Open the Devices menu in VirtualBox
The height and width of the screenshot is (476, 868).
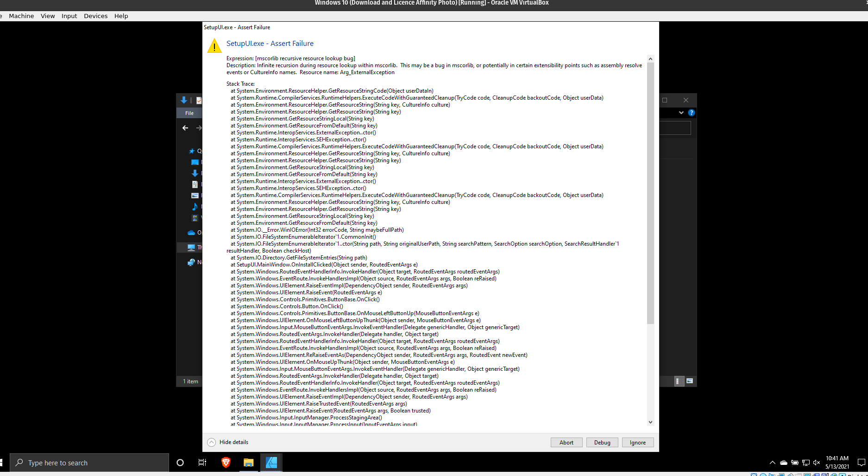point(95,15)
